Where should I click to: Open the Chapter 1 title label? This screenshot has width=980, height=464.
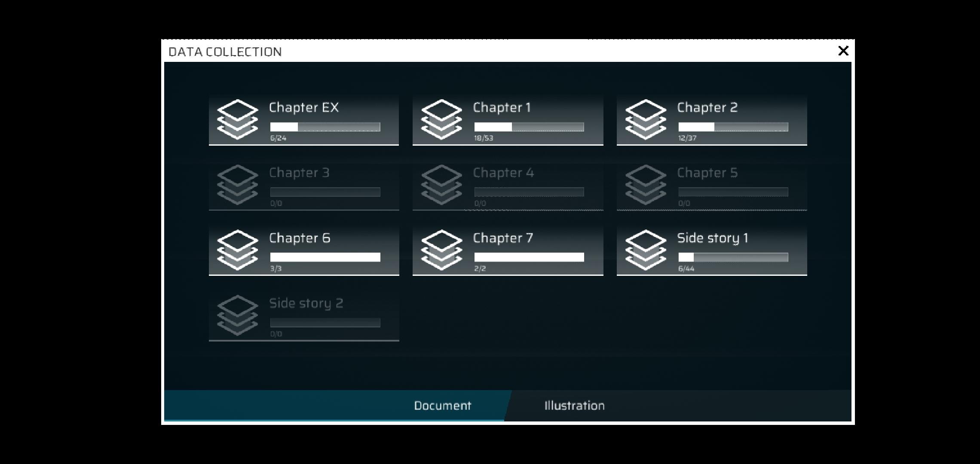(502, 107)
